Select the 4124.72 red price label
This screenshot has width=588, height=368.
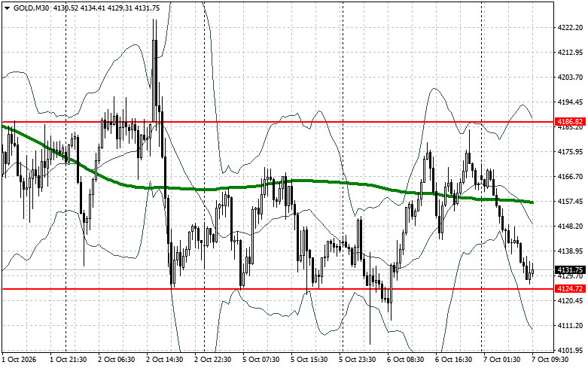pos(570,289)
